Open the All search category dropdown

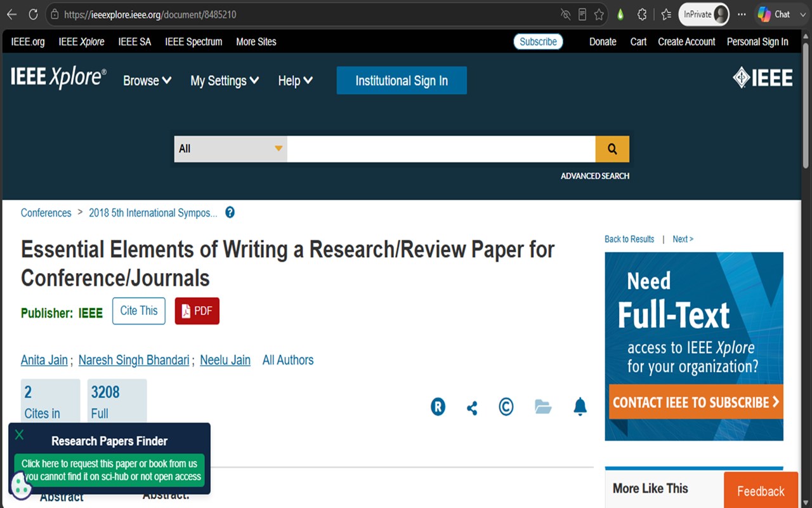[x=230, y=149]
